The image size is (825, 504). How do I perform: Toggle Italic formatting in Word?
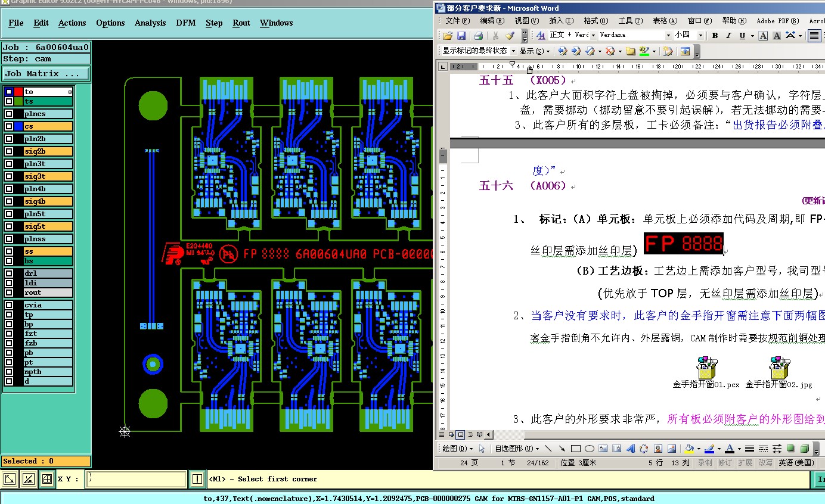coord(728,36)
